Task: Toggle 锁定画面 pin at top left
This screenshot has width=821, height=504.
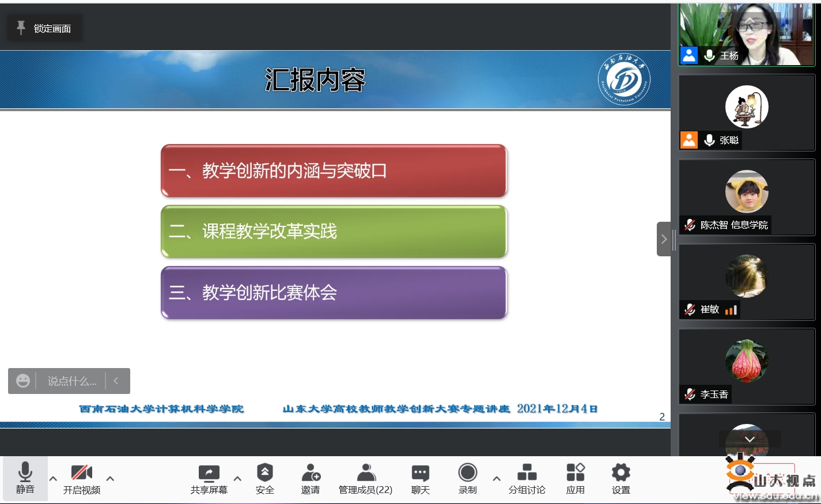Action: (x=44, y=28)
